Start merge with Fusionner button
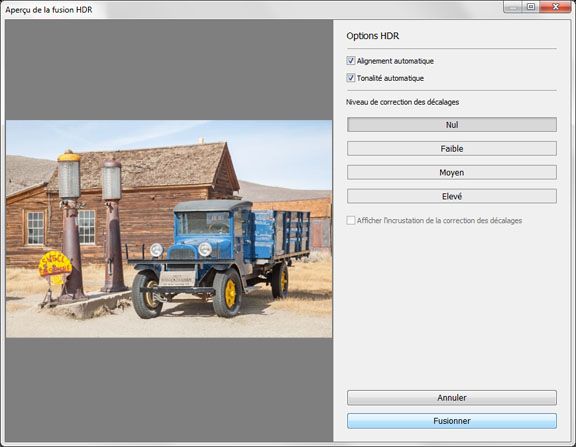Image resolution: width=576 pixels, height=447 pixels. coord(451,421)
